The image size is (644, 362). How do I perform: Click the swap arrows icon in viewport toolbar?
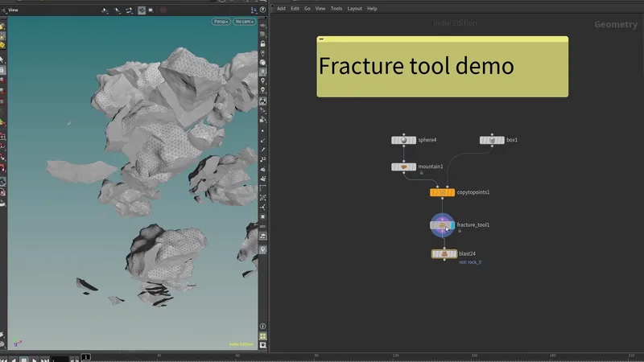(129, 10)
